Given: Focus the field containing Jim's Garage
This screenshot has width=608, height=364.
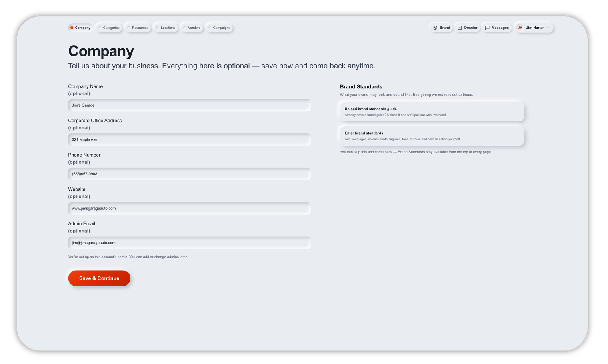Looking at the screenshot, I should [x=189, y=105].
